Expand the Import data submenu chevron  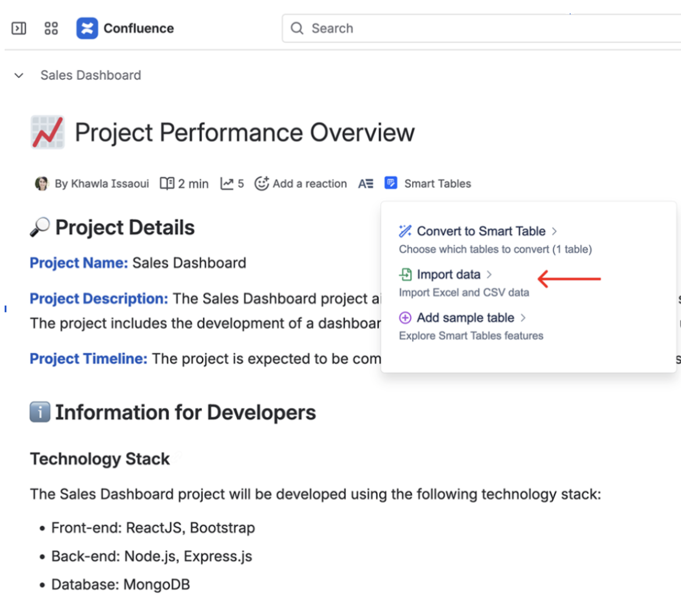coord(489,275)
